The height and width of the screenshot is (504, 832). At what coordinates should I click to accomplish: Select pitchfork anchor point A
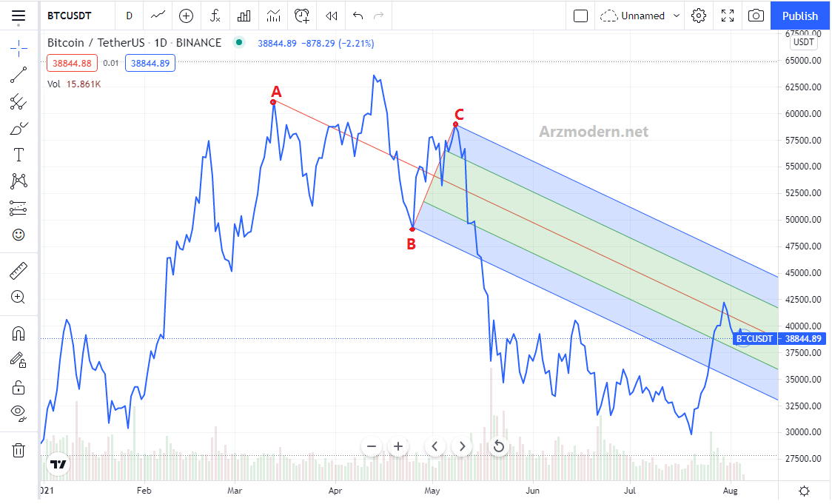coord(273,102)
